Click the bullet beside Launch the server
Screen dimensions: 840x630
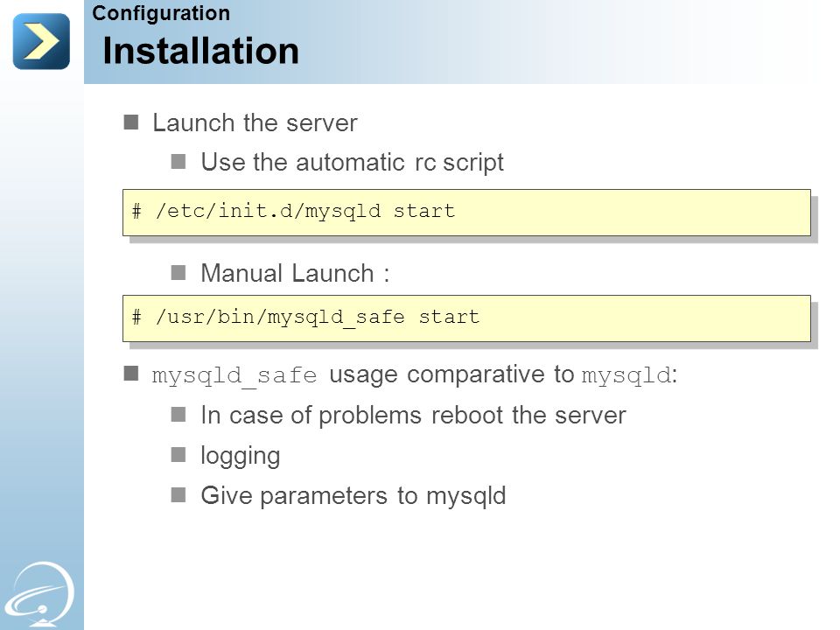pos(131,122)
